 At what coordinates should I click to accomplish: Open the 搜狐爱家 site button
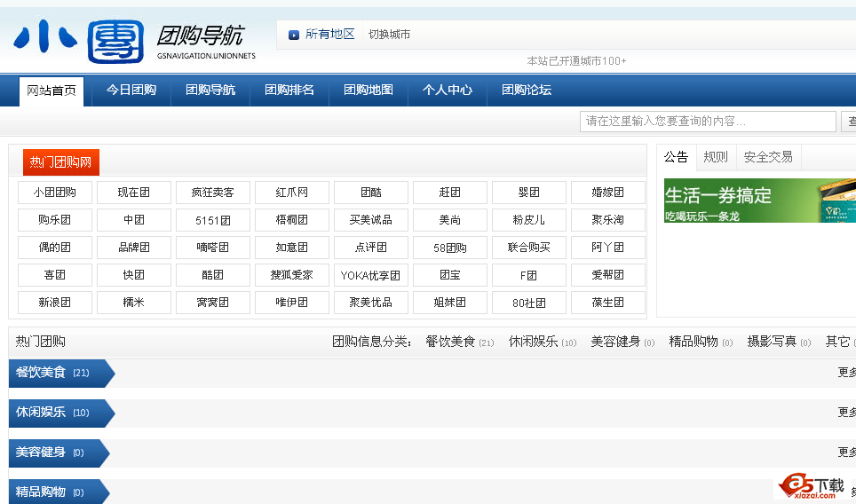click(x=292, y=275)
